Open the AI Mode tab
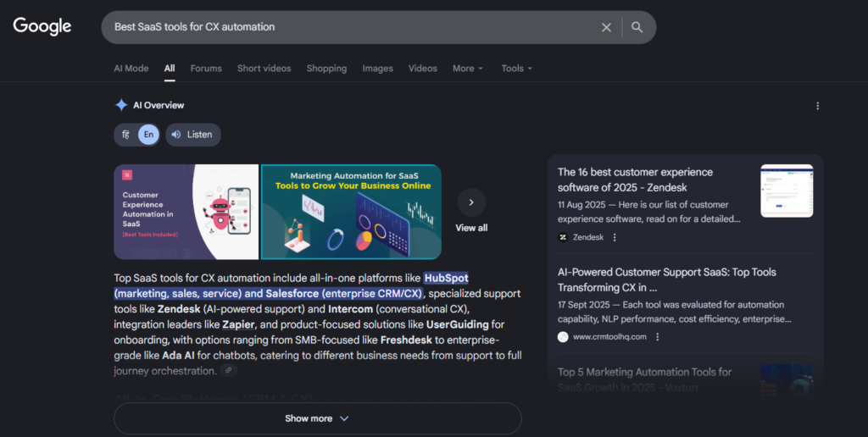The width and height of the screenshot is (868, 437). 131,69
